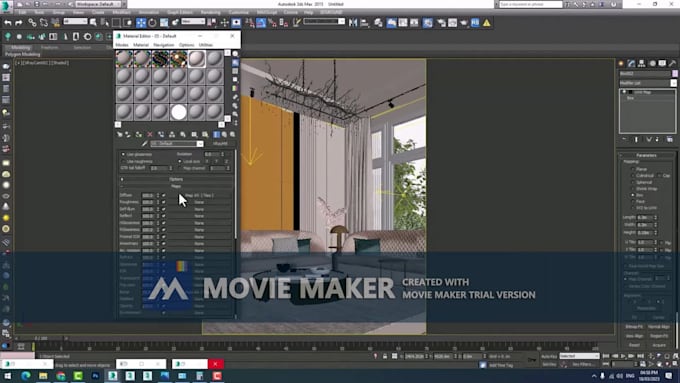680x383 pixels.
Task: Activate the Select and Move tool
Action: tap(141, 23)
